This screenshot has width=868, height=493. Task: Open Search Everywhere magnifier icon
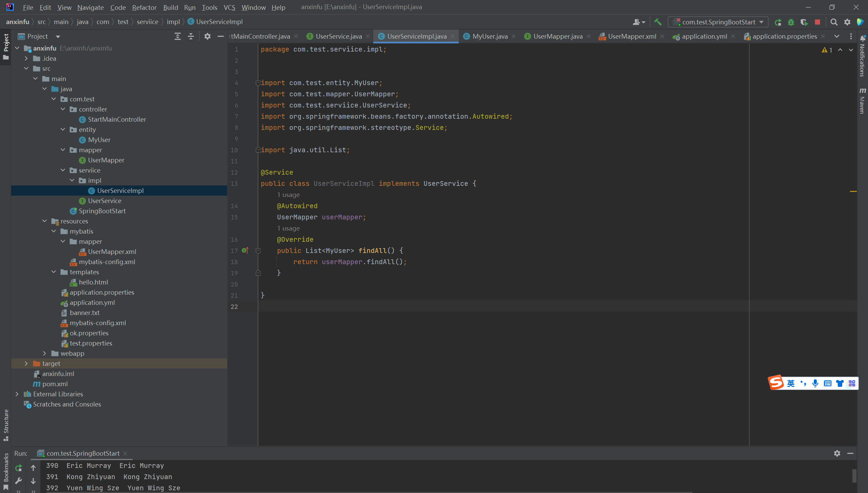[834, 22]
